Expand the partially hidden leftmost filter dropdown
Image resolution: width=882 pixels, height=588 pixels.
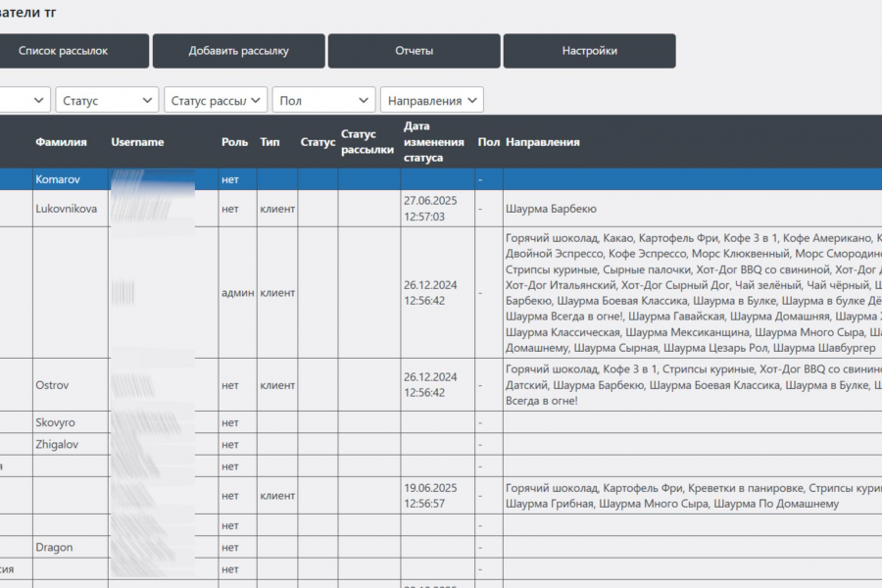coord(25,100)
